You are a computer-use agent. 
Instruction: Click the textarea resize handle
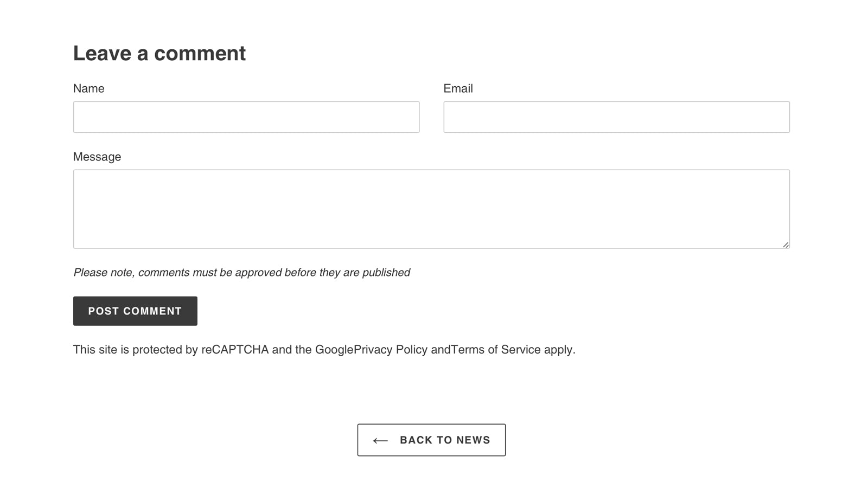(x=786, y=245)
